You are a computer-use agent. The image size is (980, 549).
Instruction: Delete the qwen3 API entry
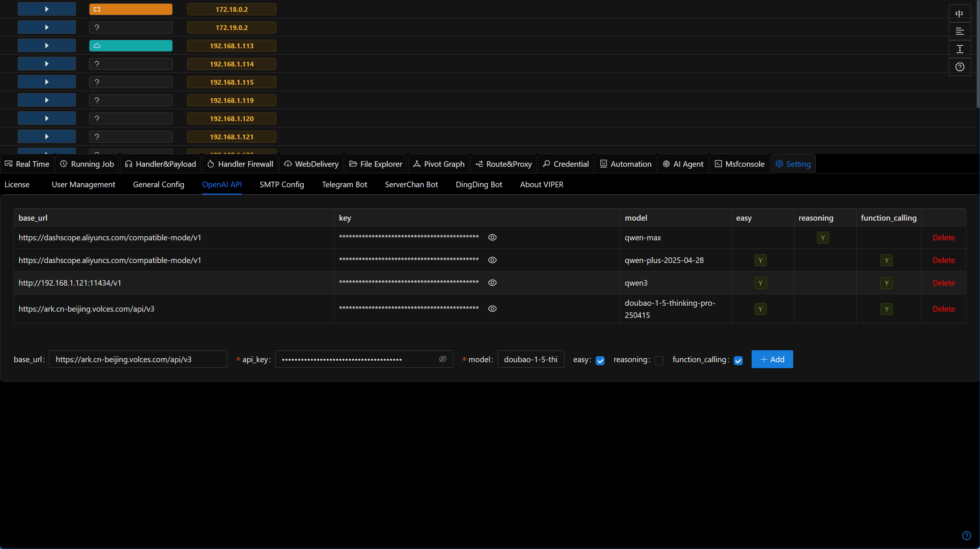tap(944, 283)
